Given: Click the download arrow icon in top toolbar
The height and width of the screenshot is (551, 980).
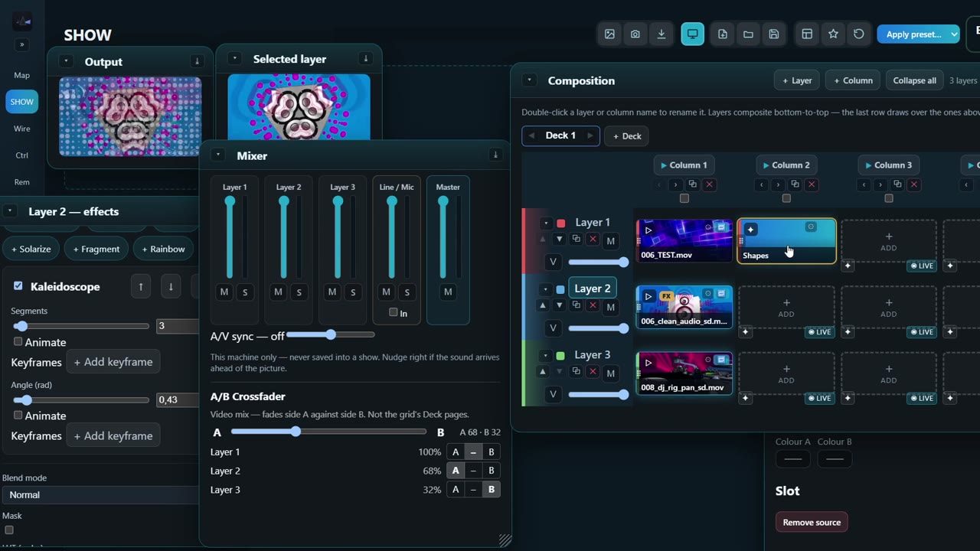Looking at the screenshot, I should [661, 34].
